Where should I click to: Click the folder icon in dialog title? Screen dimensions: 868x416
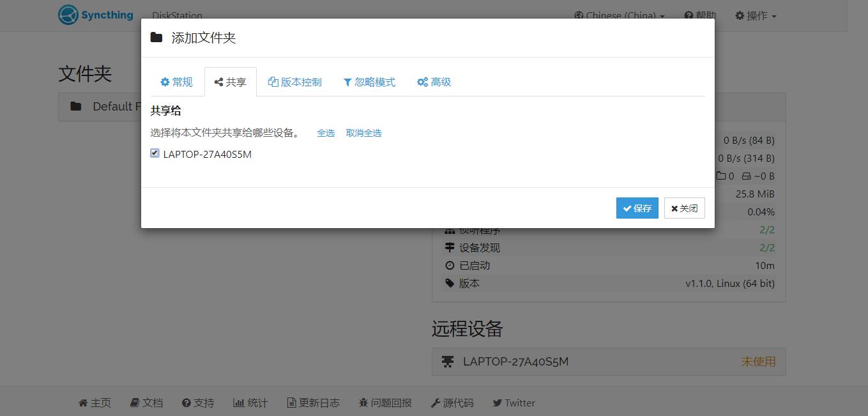[156, 38]
